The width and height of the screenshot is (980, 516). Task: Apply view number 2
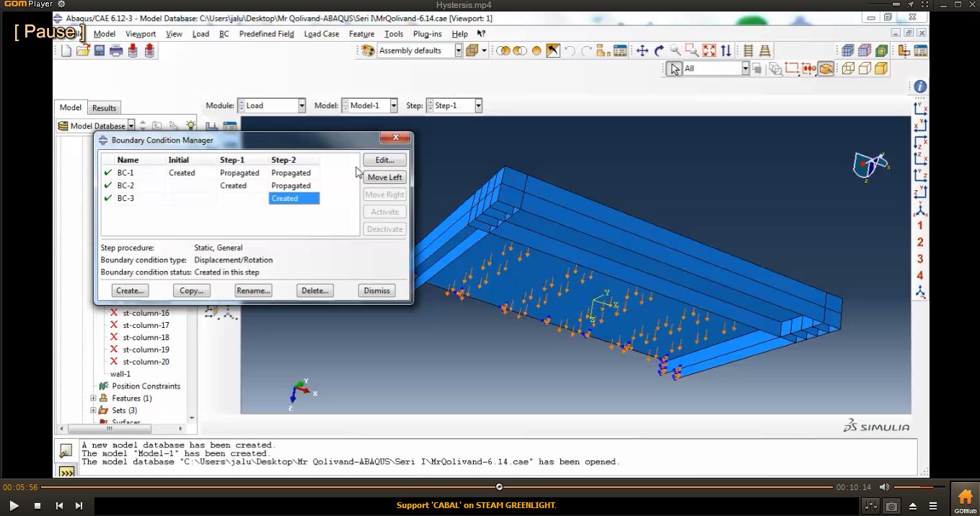[x=920, y=242]
